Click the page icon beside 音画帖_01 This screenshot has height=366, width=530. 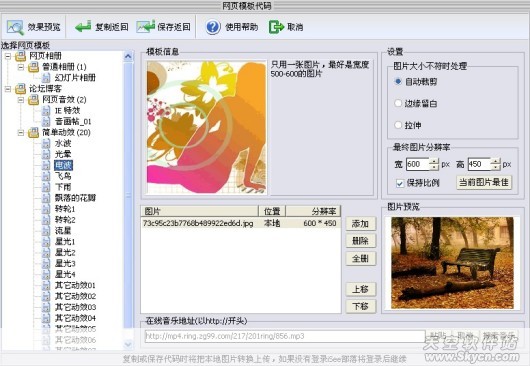click(46, 121)
